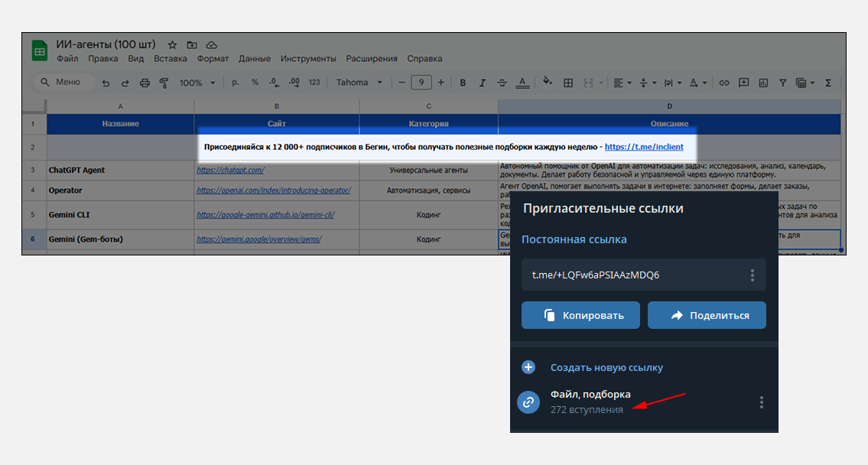
Task: Open three-dot menu beside the permanent link
Action: coord(753,275)
